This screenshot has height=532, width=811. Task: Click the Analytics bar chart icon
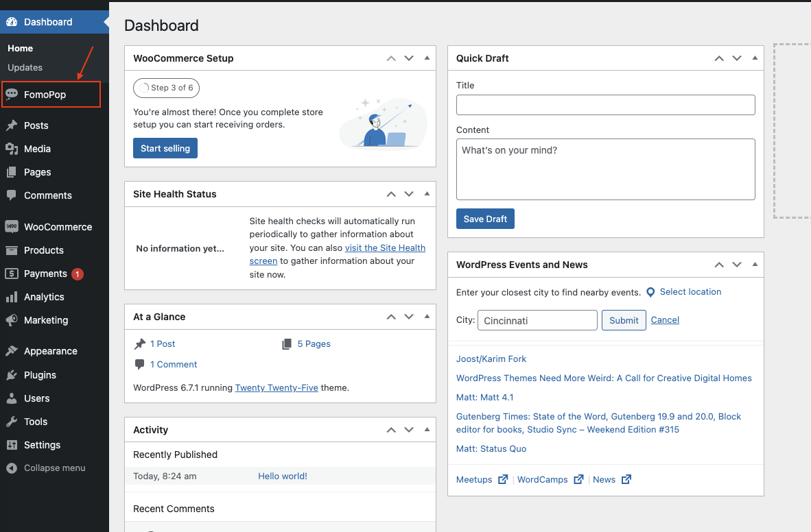(12, 298)
